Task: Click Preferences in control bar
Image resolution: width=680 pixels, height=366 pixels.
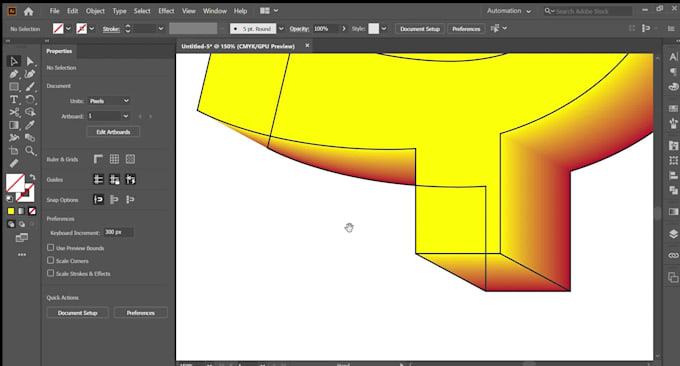Action: click(466, 29)
